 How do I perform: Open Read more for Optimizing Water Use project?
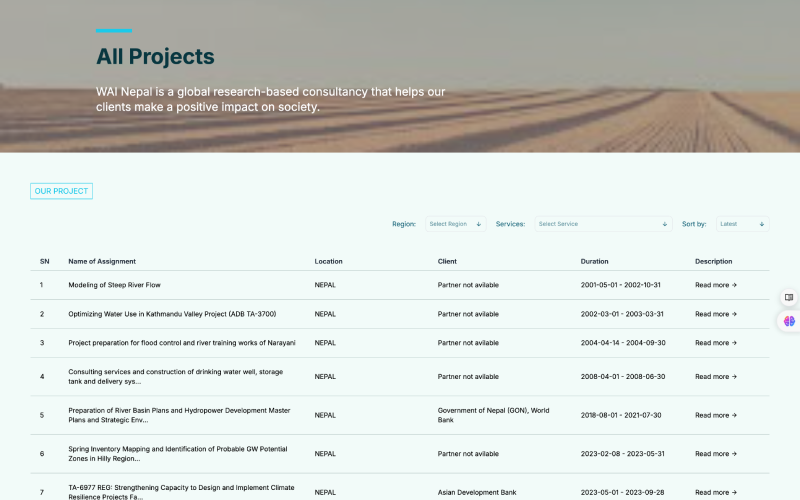(x=715, y=314)
